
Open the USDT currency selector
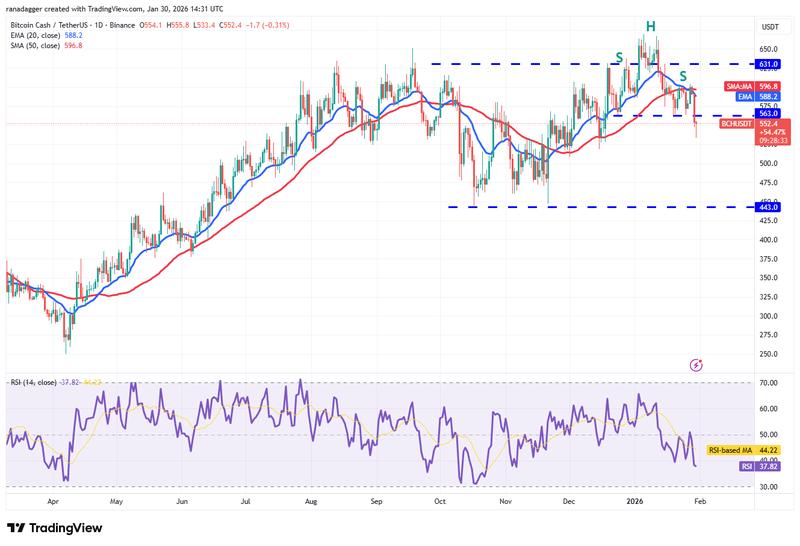click(x=769, y=27)
